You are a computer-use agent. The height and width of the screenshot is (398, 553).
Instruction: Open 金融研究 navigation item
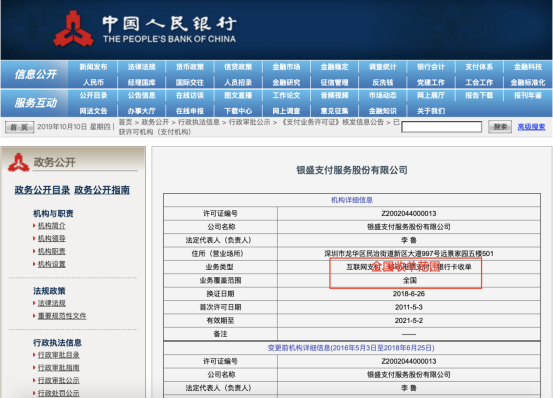(x=286, y=82)
